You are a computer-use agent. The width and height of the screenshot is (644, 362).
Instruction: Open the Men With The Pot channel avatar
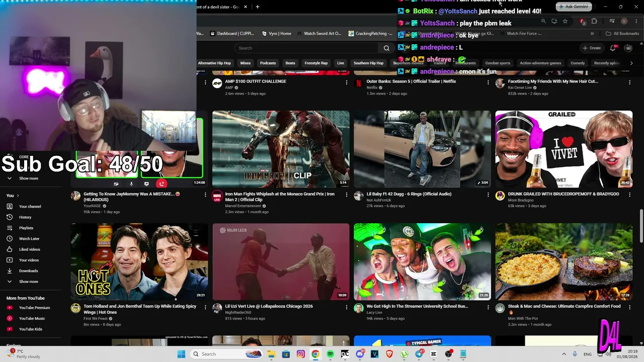point(500,308)
